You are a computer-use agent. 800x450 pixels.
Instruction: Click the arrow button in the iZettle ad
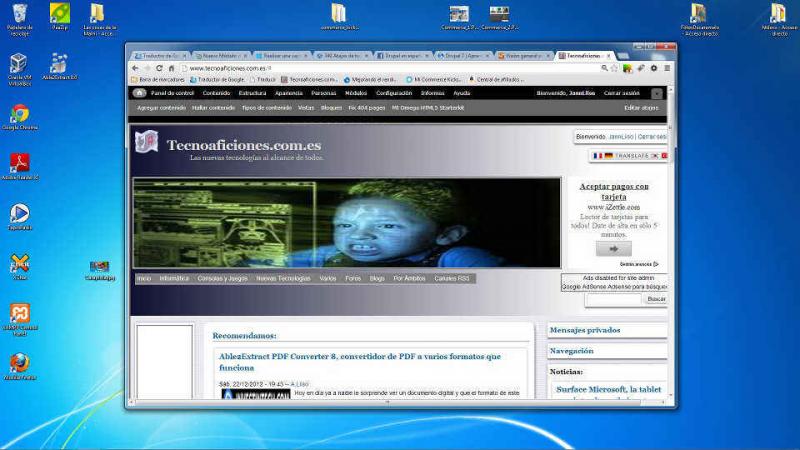[614, 249]
